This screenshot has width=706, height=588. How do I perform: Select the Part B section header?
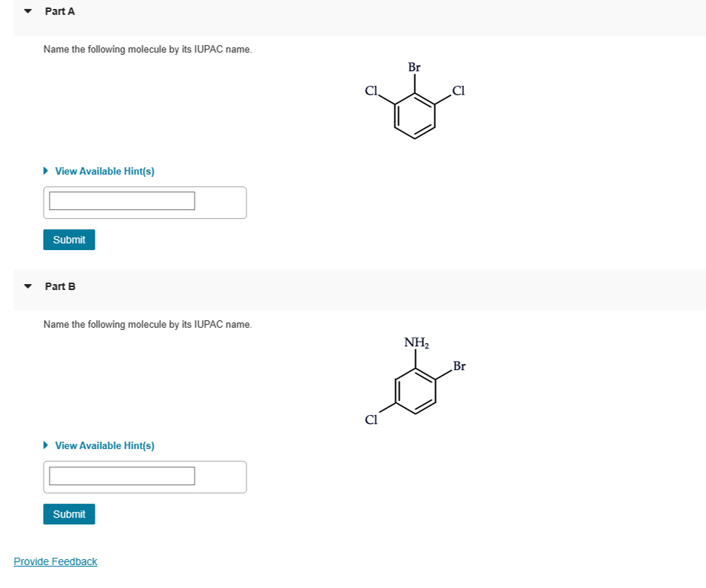click(60, 286)
